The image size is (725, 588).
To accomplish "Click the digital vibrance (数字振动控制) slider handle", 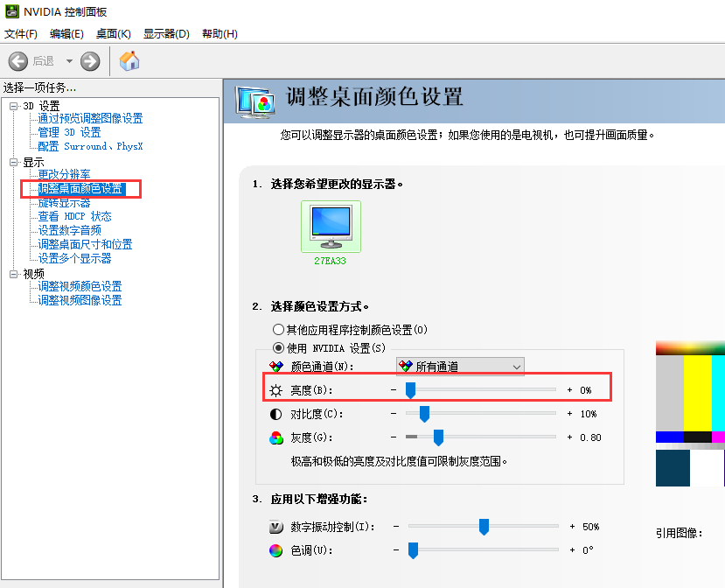I will (484, 527).
